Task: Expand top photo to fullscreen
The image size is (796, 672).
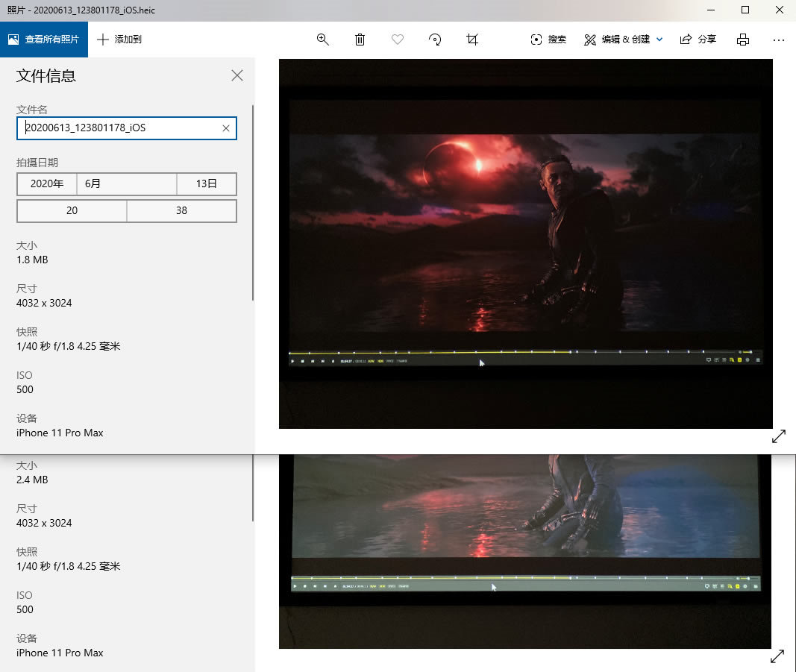Action: [779, 436]
